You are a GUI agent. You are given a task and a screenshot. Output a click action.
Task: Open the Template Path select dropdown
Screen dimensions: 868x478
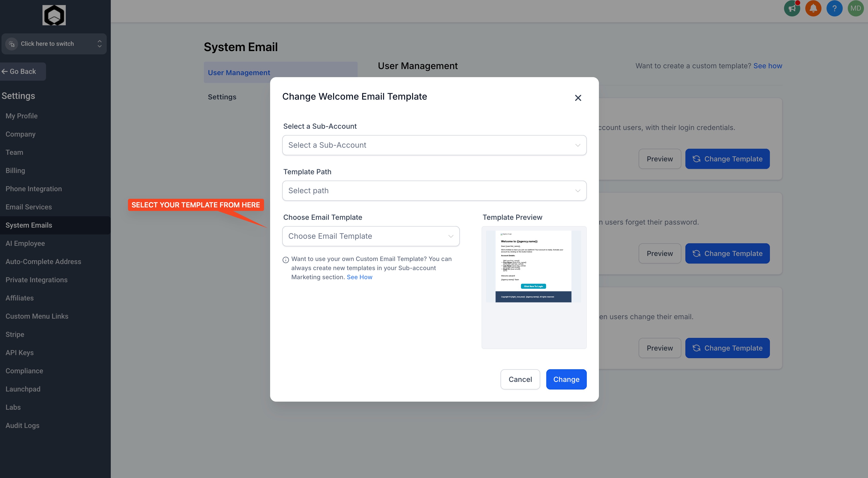pyautogui.click(x=434, y=191)
